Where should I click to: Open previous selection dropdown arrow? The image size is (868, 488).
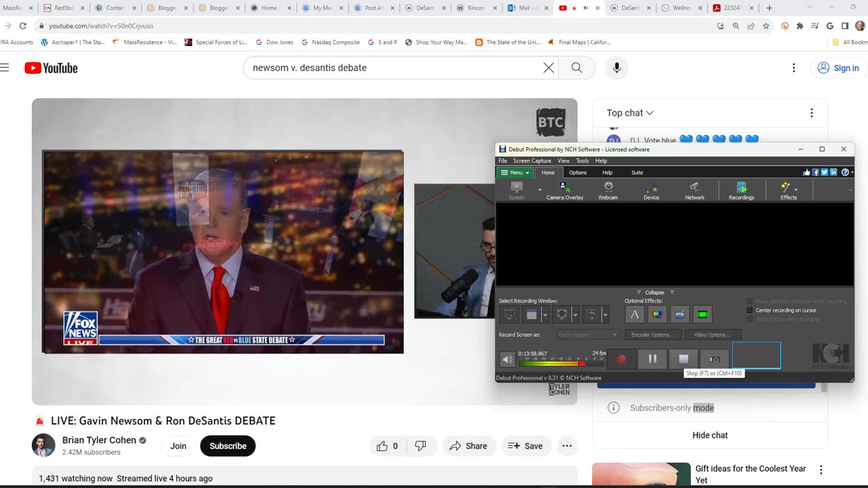click(605, 314)
